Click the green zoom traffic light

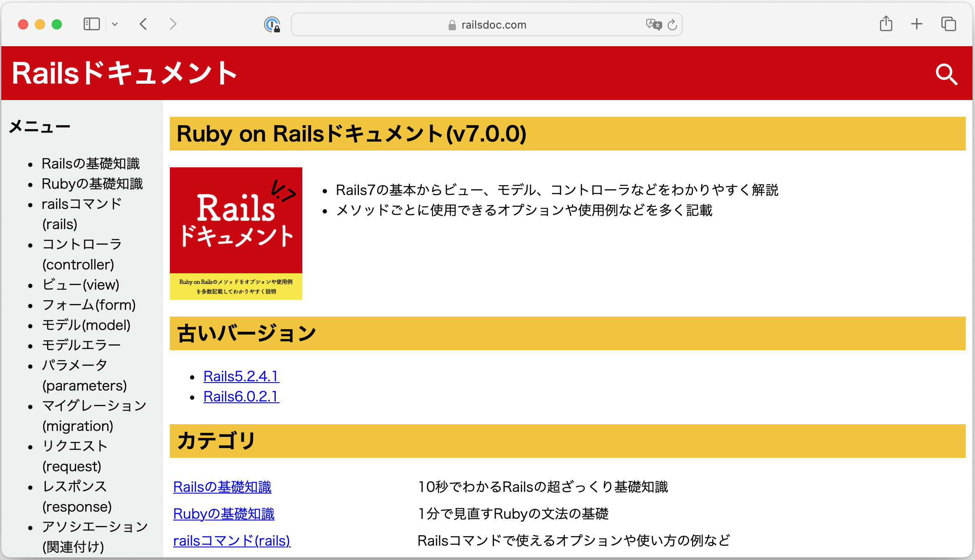point(57,24)
